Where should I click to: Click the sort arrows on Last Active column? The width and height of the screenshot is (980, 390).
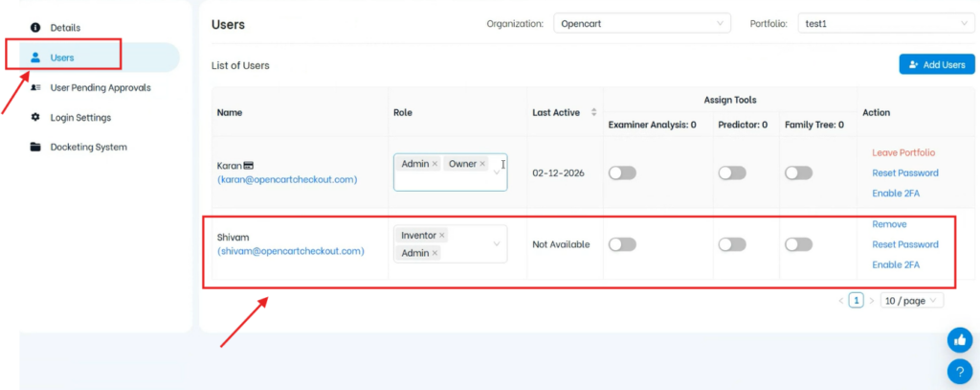[594, 112]
